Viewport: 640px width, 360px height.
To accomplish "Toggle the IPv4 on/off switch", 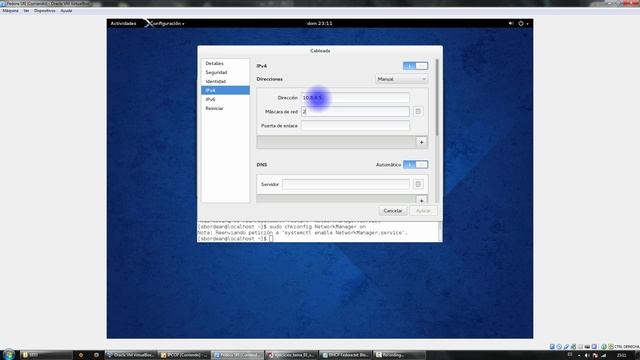I will (x=415, y=66).
